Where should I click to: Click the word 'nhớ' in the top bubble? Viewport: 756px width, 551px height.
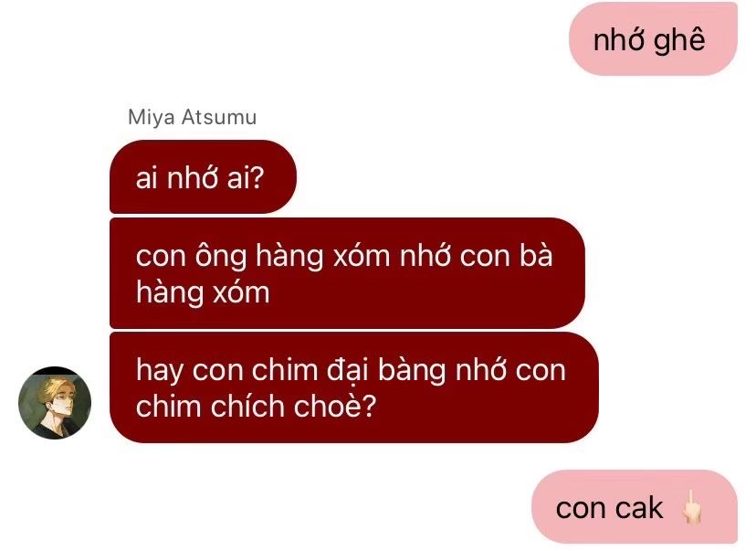pyautogui.click(x=620, y=39)
